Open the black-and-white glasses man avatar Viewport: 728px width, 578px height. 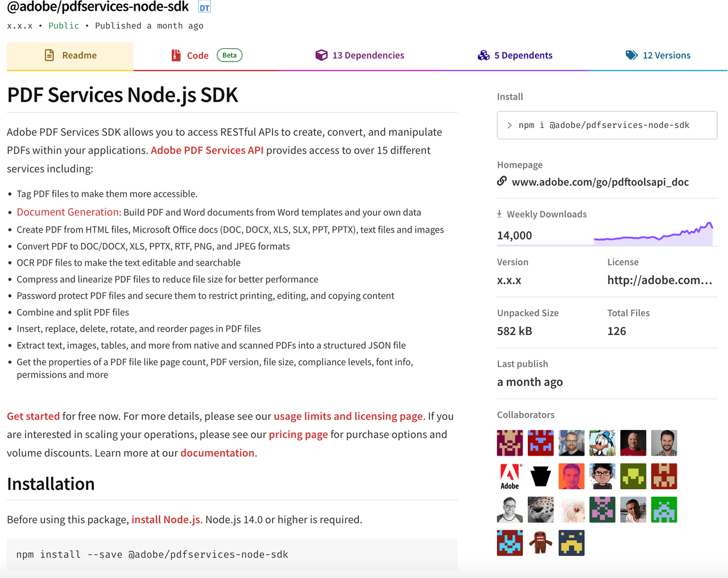(510, 510)
